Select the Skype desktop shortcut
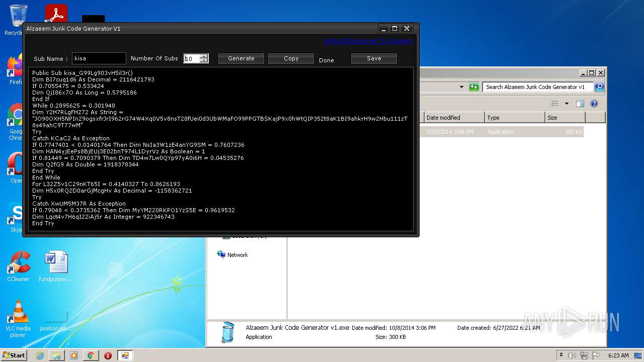 (x=15, y=218)
